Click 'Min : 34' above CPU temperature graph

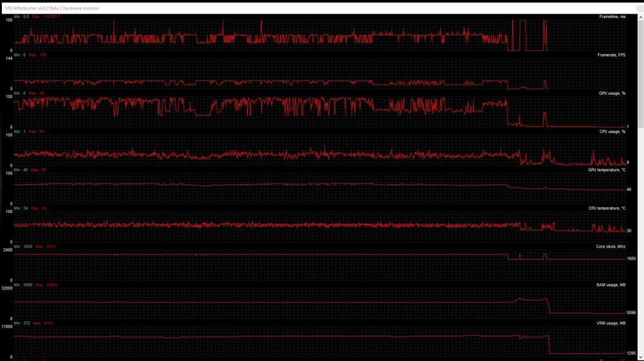point(21,208)
